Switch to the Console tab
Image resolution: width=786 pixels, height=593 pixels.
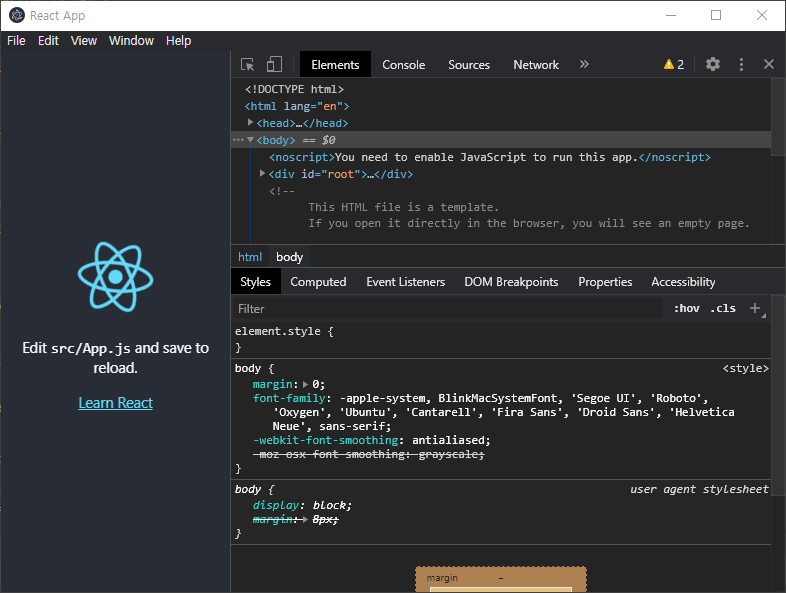(x=404, y=64)
